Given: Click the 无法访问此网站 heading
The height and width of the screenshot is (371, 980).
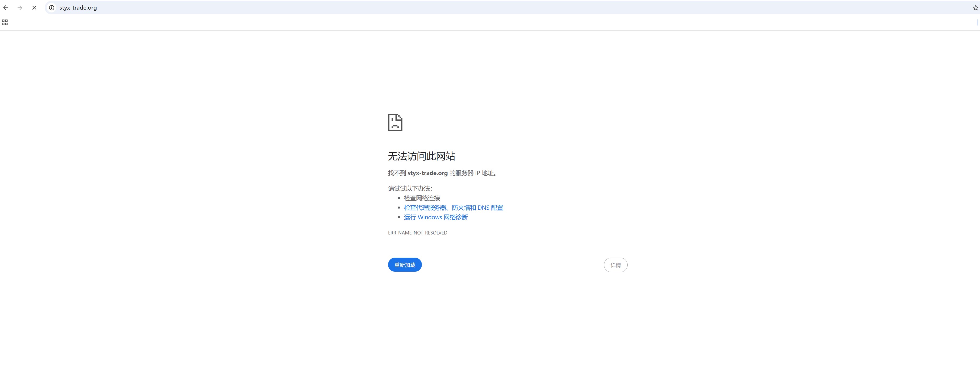Looking at the screenshot, I should click(421, 156).
